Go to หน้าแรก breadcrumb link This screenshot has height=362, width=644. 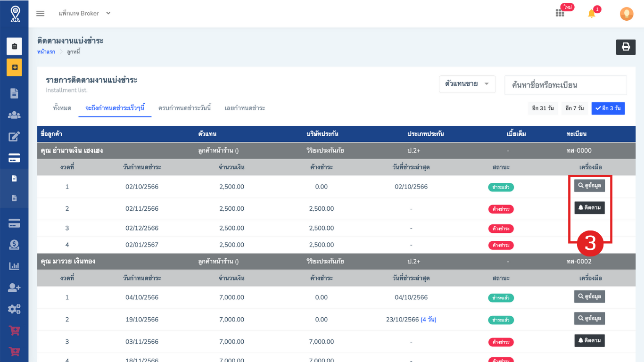tap(46, 51)
